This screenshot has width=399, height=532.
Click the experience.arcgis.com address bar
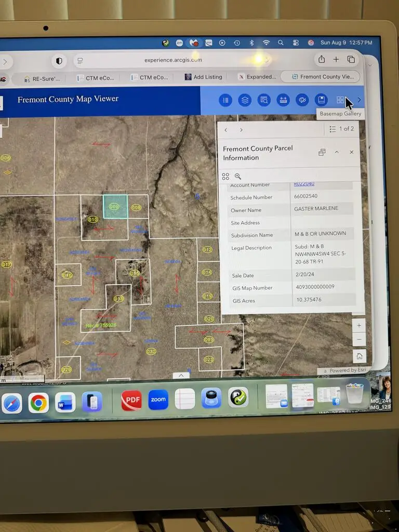(174, 60)
